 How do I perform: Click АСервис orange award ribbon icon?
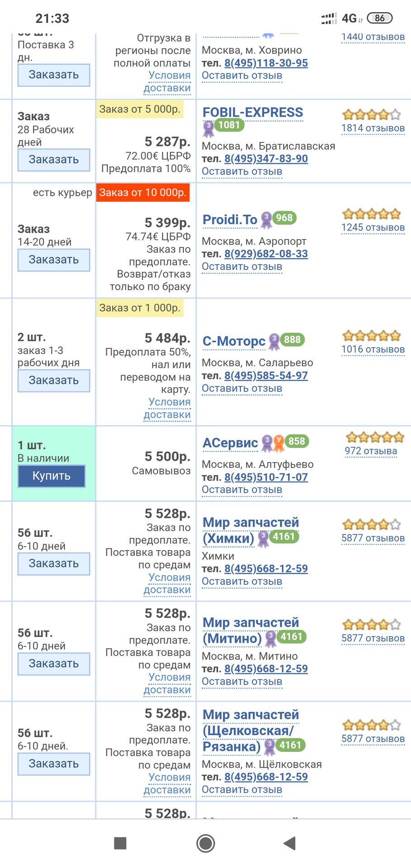[x=279, y=443]
